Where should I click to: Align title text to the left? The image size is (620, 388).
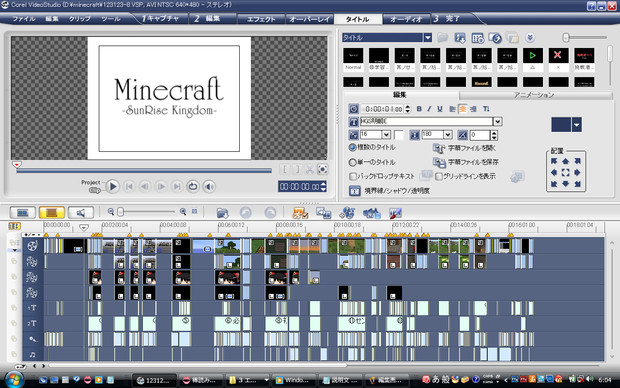coord(452,109)
